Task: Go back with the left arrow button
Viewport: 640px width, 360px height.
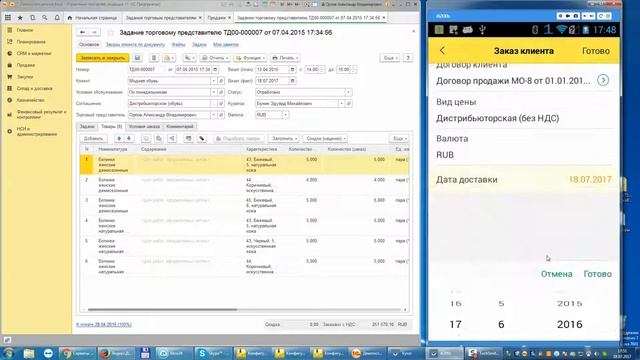Action: 83,32
